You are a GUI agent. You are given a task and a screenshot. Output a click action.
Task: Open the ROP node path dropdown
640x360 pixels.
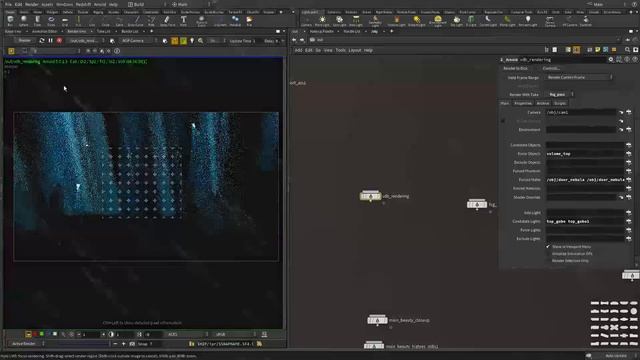86,41
